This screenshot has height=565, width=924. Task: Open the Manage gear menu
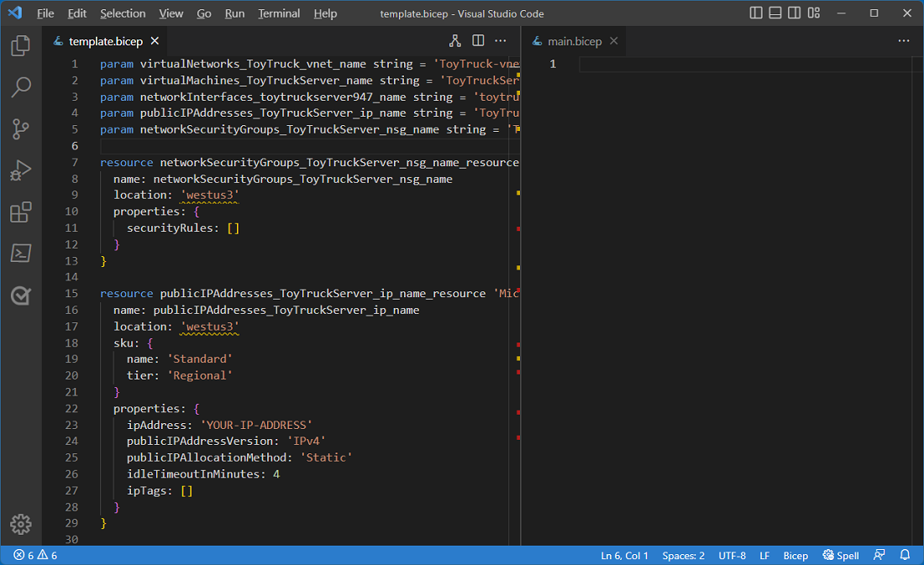pyautogui.click(x=21, y=524)
